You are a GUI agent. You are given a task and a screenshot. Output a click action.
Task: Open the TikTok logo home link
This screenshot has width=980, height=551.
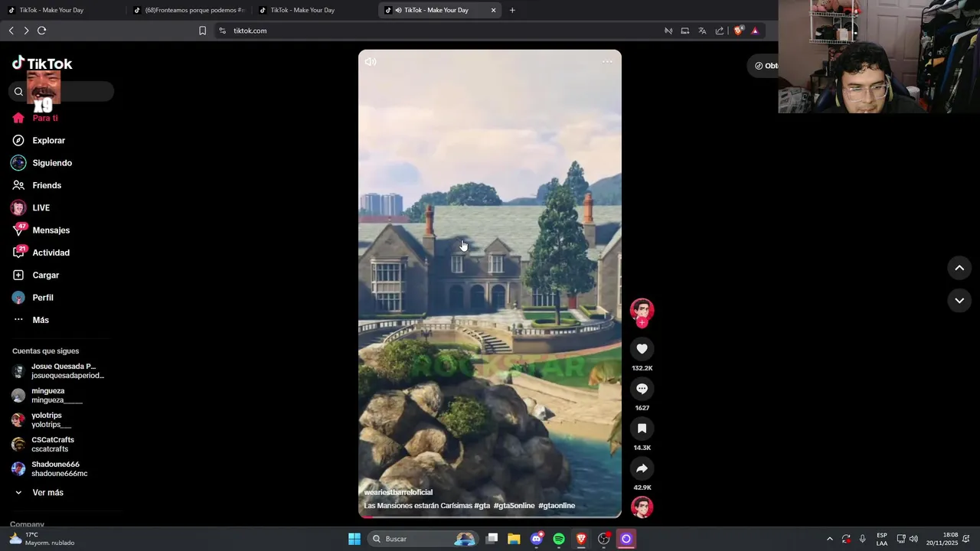pos(42,64)
